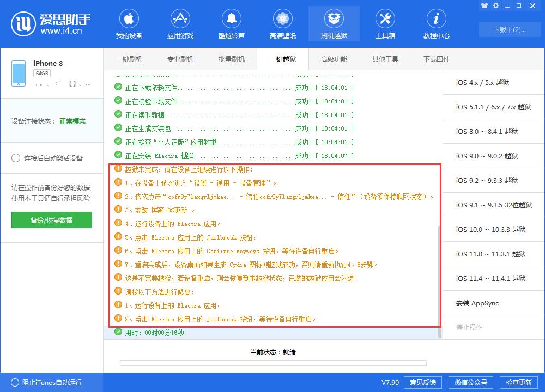Open 我的设备 (My Device) section
Image resolution: width=545 pixels, height=392 pixels.
[x=129, y=24]
